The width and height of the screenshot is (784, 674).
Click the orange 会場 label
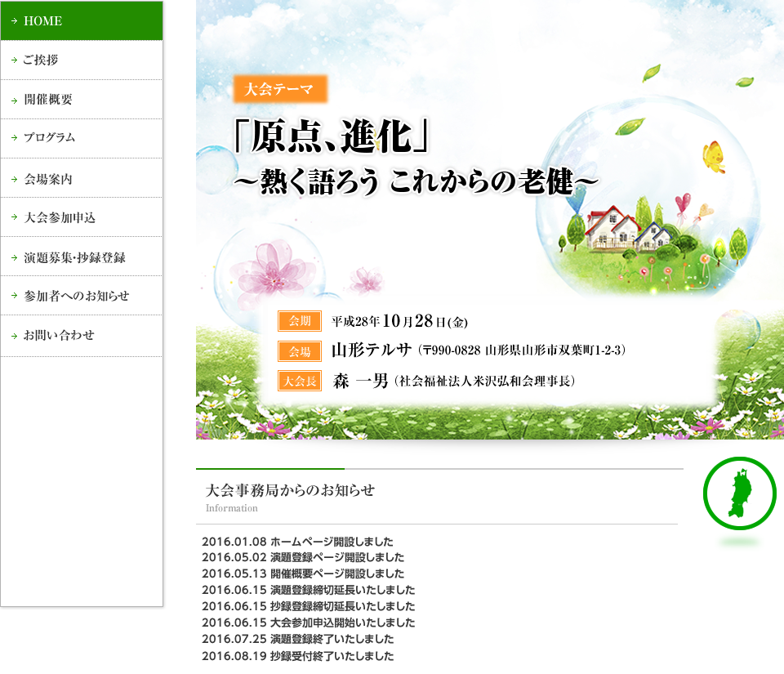[x=300, y=351]
